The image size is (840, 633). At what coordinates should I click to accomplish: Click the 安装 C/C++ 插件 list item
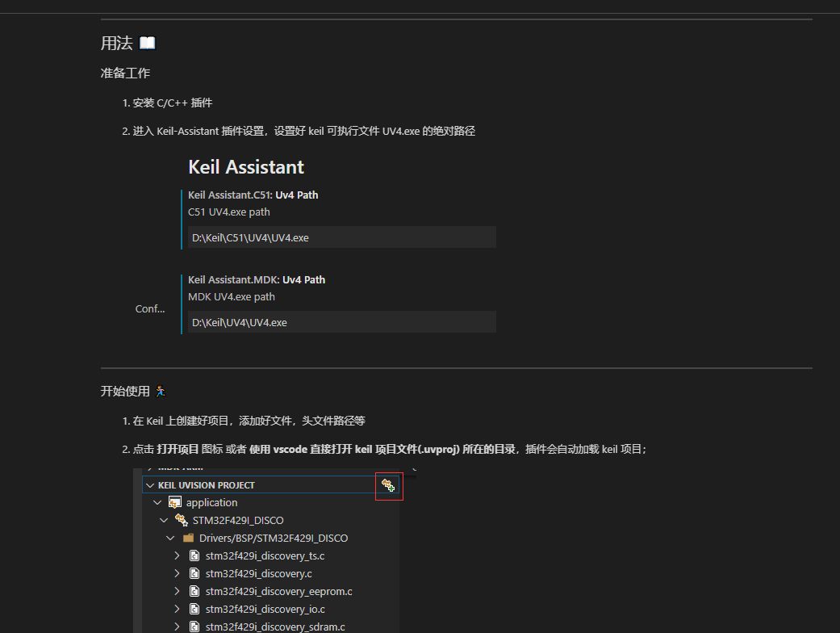(x=173, y=103)
